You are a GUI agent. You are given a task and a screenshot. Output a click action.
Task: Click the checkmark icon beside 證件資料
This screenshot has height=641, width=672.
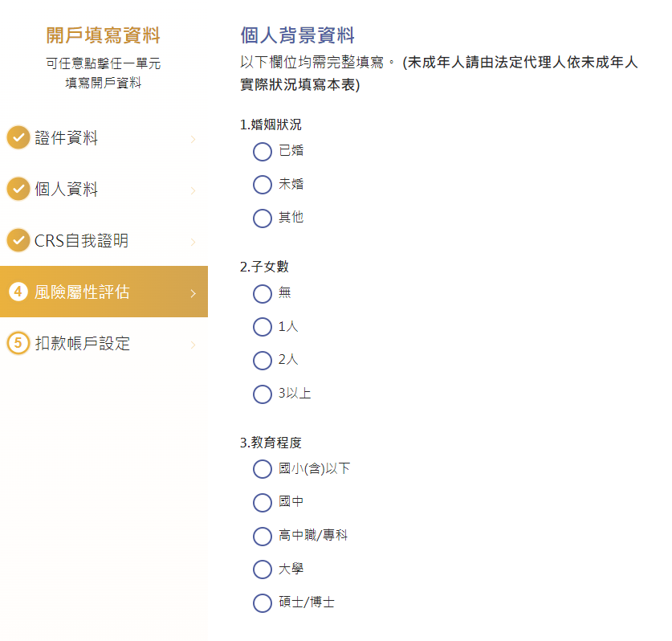18,137
